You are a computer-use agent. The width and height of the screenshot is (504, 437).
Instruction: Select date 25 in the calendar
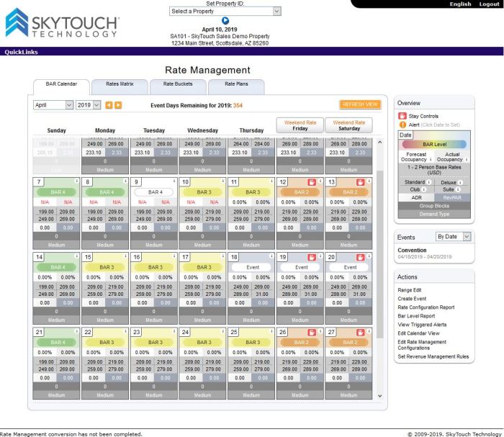tap(234, 332)
